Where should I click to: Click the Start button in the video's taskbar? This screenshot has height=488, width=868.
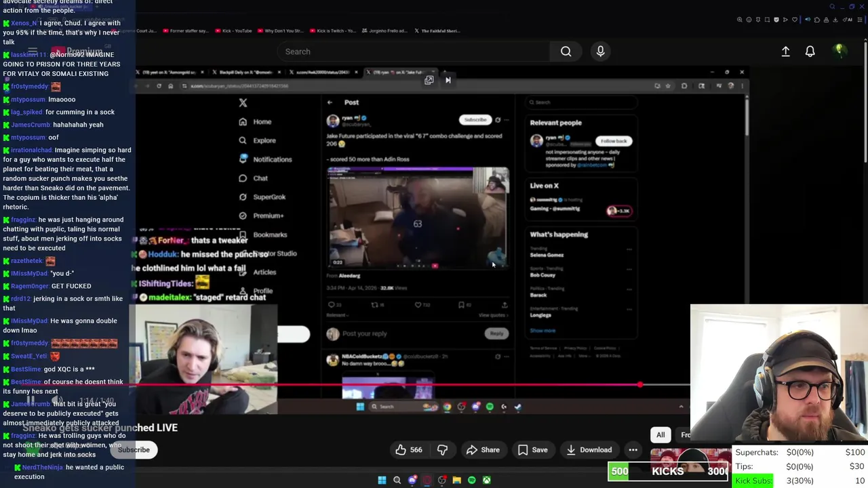pyautogui.click(x=360, y=407)
